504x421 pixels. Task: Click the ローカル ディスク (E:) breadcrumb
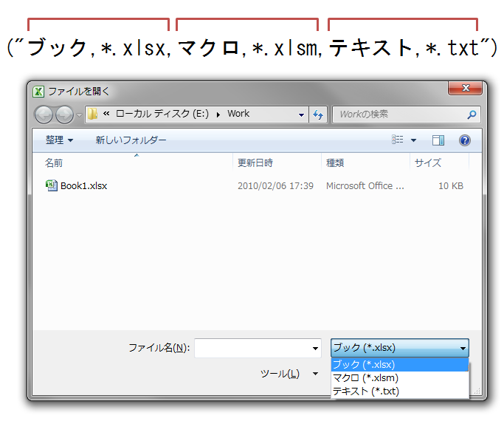(162, 114)
